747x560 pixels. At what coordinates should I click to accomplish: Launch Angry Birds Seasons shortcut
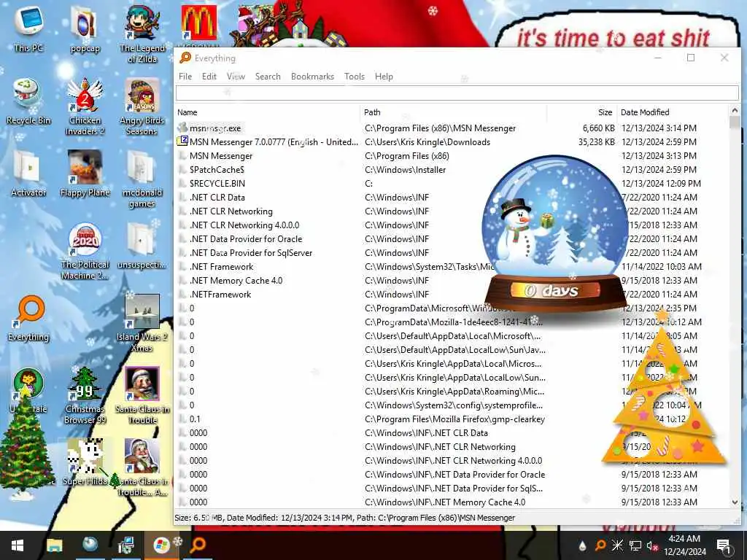(x=142, y=106)
